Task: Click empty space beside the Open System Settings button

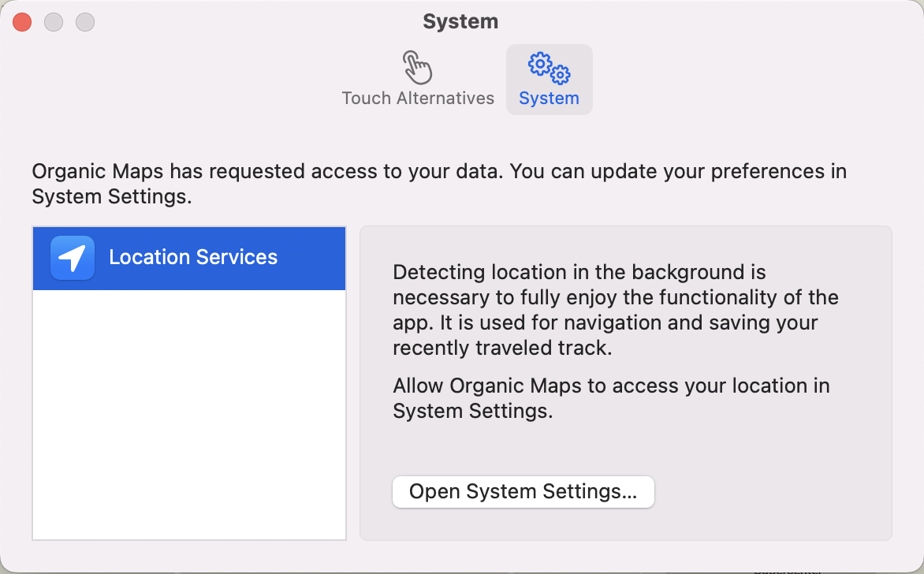Action: (773, 492)
